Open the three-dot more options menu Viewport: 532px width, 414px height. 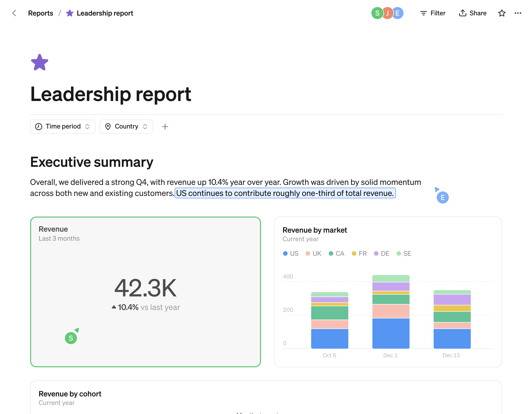518,13
